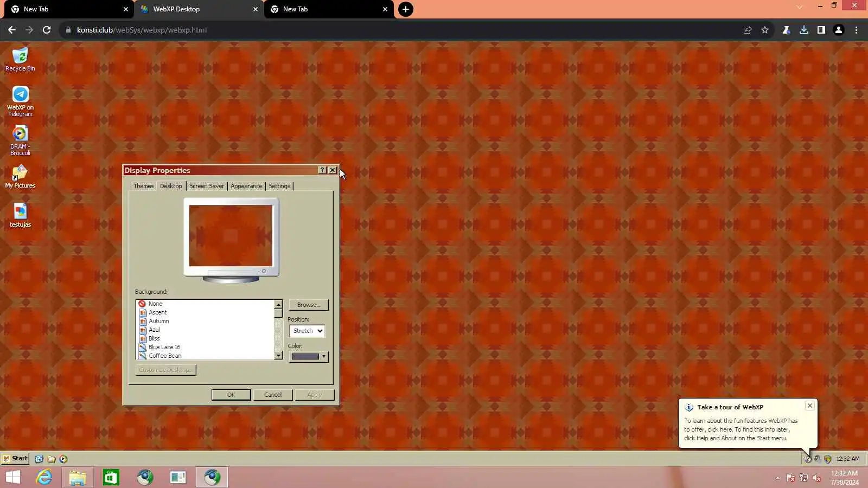Click the tour icon in WebXP tray

808,459
